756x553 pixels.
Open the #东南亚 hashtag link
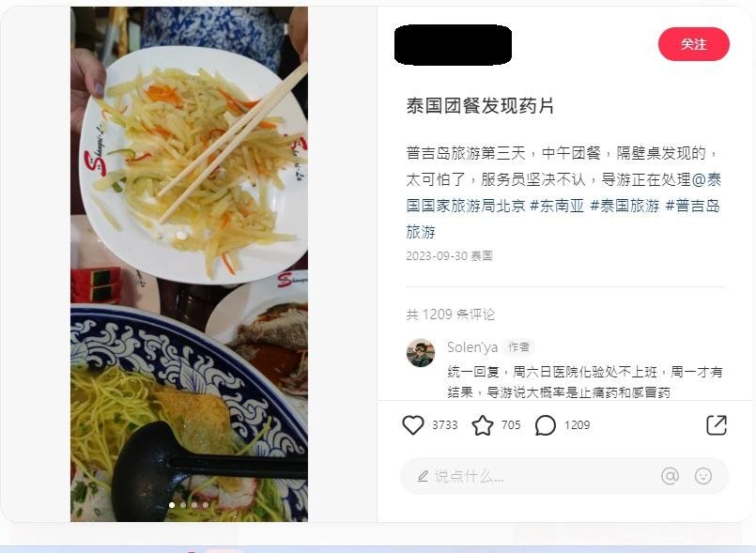click(557, 206)
